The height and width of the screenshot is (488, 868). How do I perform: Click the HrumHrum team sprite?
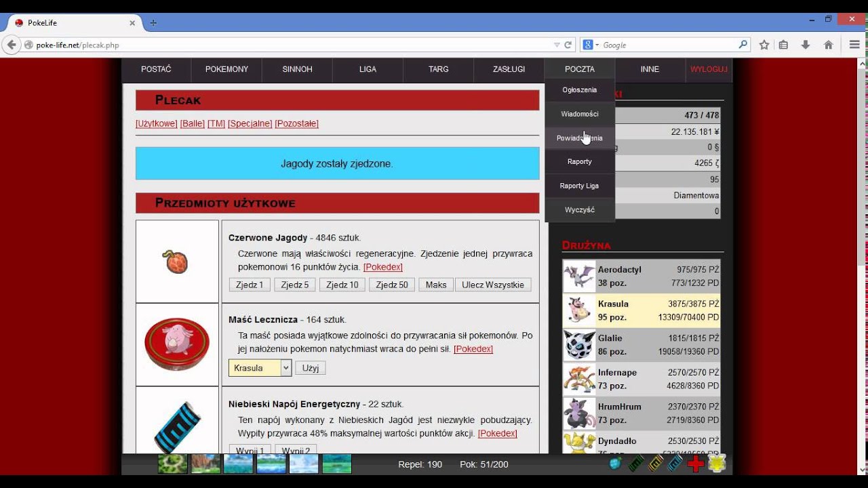580,413
